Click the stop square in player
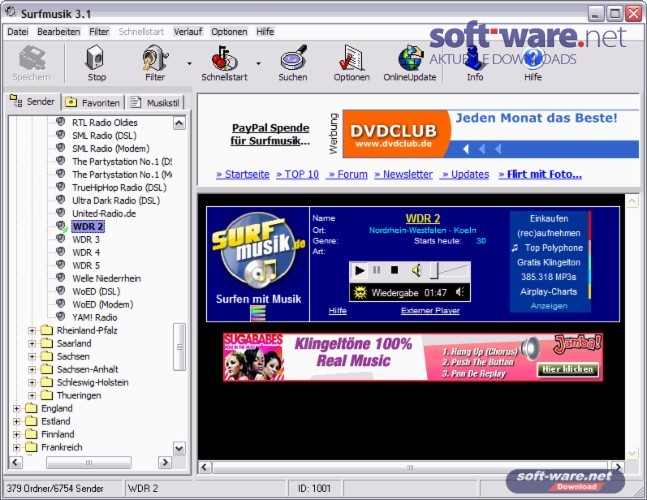 pyautogui.click(x=394, y=270)
